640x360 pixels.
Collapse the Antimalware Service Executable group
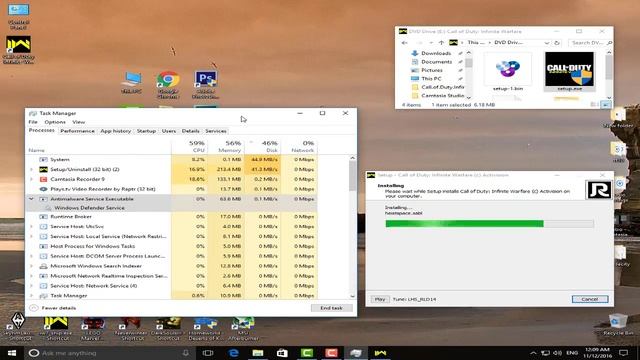coord(31,199)
